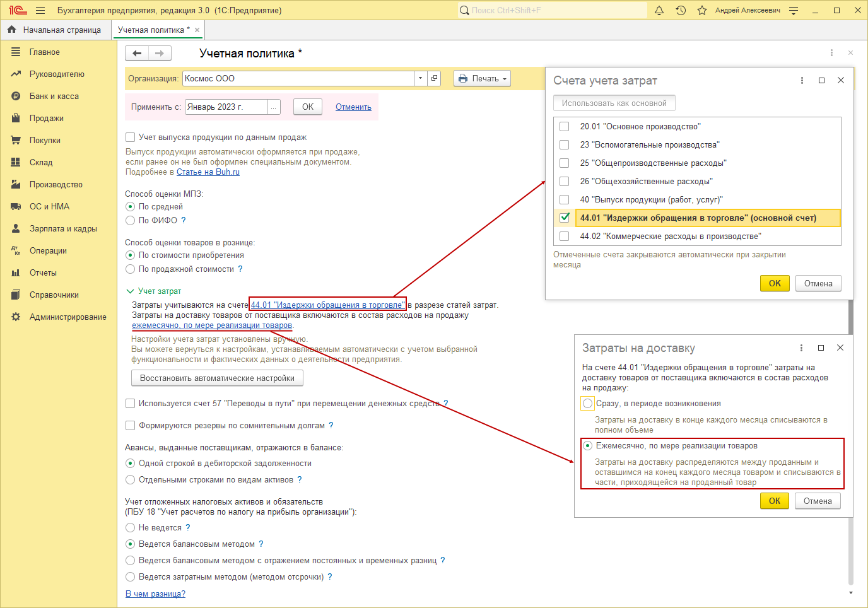This screenshot has height=608, width=868.
Task: Open the Администрирование section menu
Action: (x=67, y=317)
